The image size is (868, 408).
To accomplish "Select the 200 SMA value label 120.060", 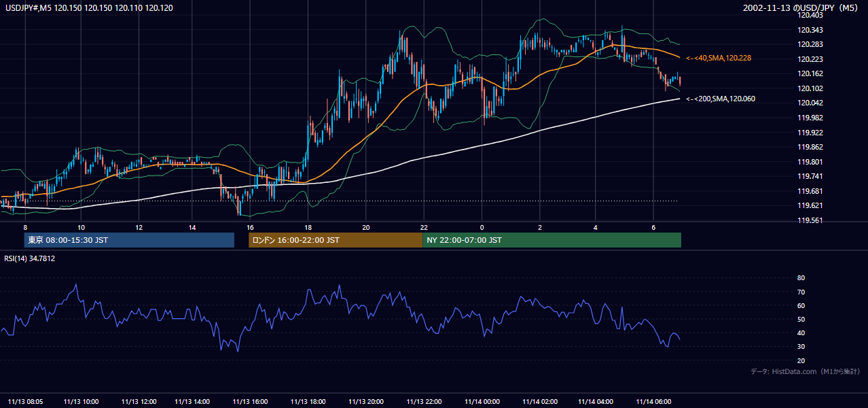I will pyautogui.click(x=721, y=99).
